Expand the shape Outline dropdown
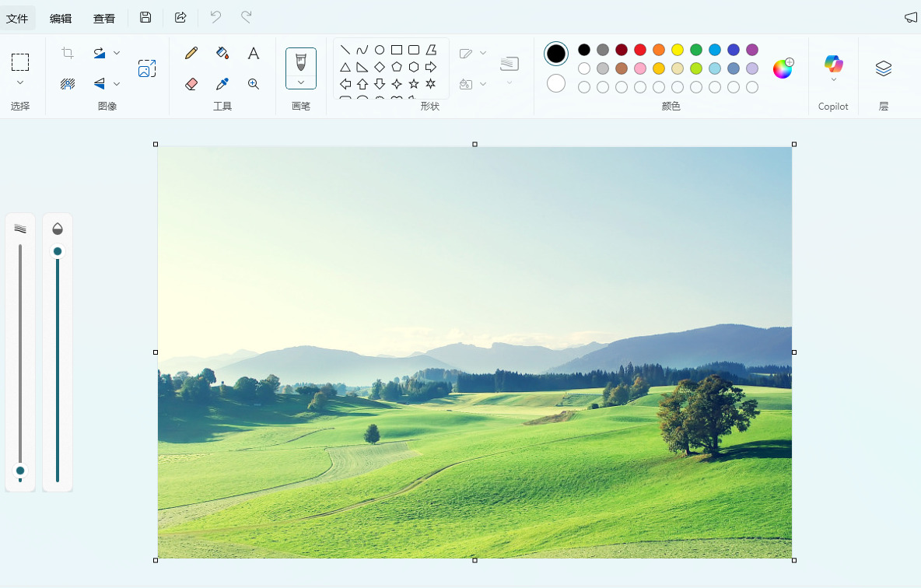Viewport: 921px width, 588px height. pyautogui.click(x=483, y=53)
